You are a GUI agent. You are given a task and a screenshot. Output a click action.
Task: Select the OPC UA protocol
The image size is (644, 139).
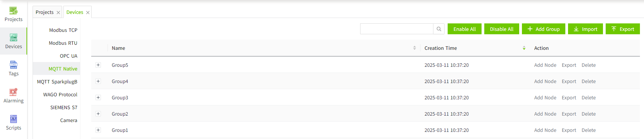[69, 56]
